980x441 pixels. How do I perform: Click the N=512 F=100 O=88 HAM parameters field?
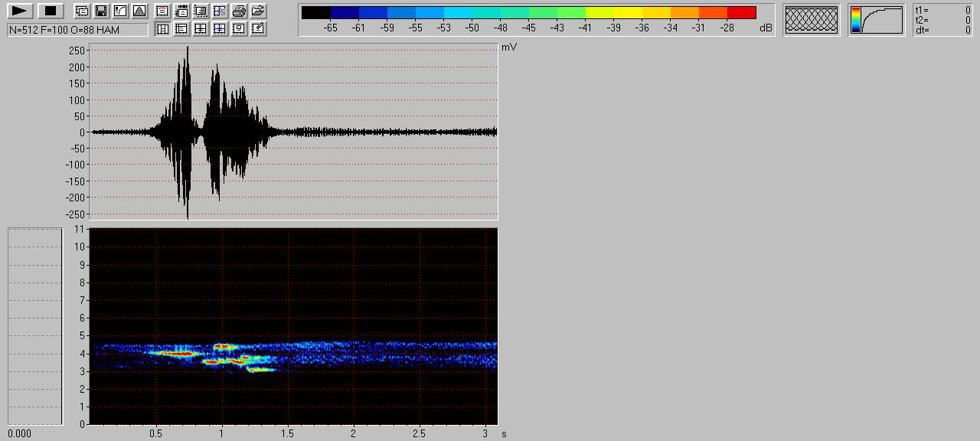(x=77, y=29)
